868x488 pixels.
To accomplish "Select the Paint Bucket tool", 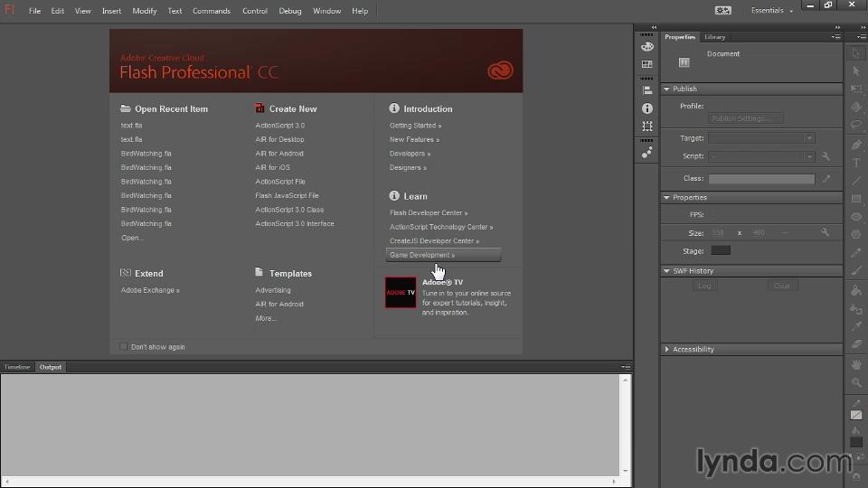I will tap(856, 290).
